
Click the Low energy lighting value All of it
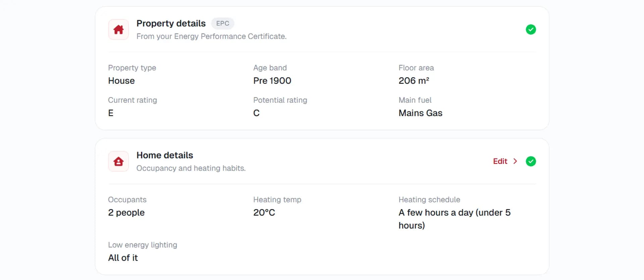click(123, 258)
